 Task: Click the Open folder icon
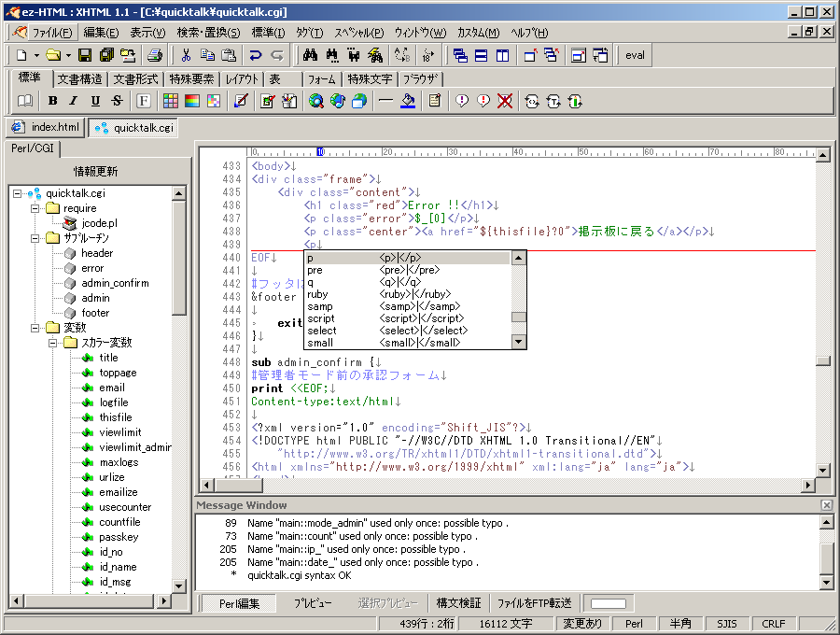(x=53, y=55)
